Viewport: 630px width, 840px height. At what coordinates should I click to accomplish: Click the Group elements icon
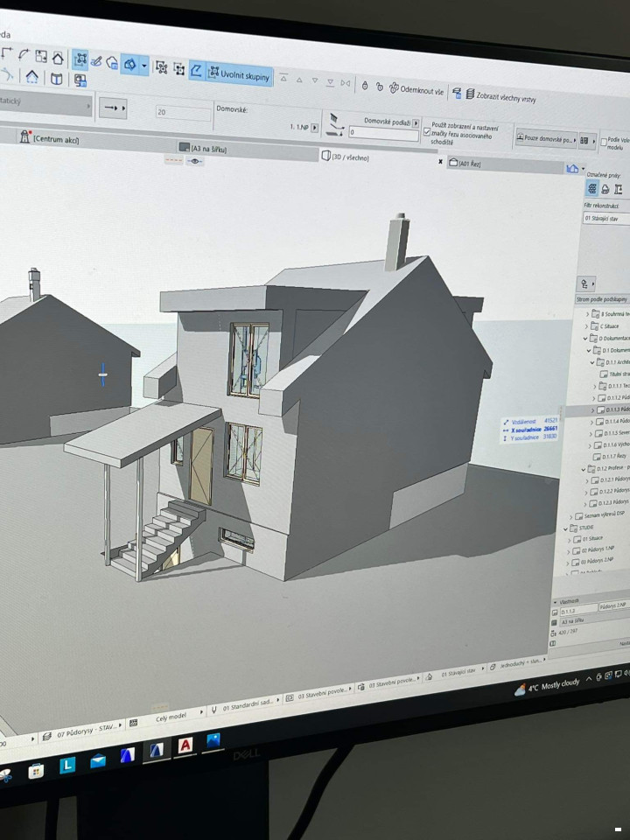coord(161,67)
